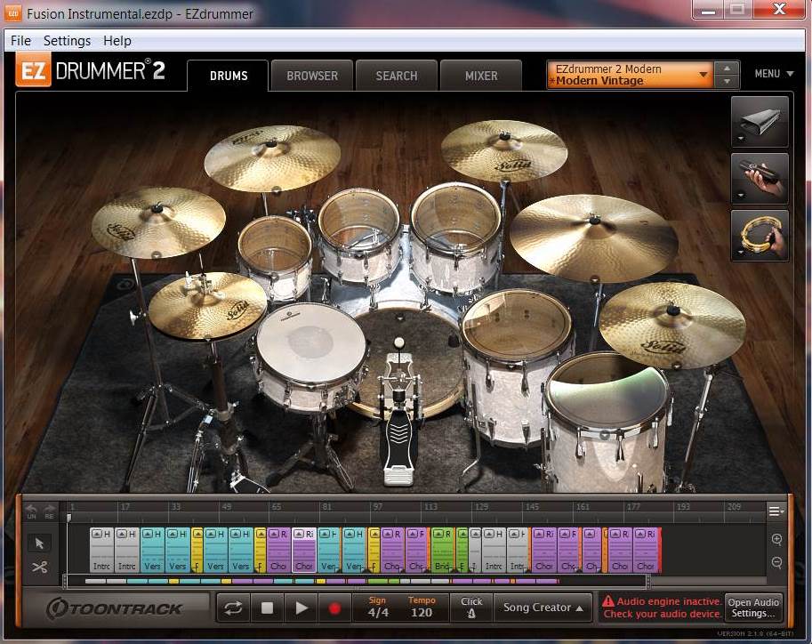The width and height of the screenshot is (812, 644).
Task: Click the playhead marker at bar 1
Action: click(x=68, y=517)
